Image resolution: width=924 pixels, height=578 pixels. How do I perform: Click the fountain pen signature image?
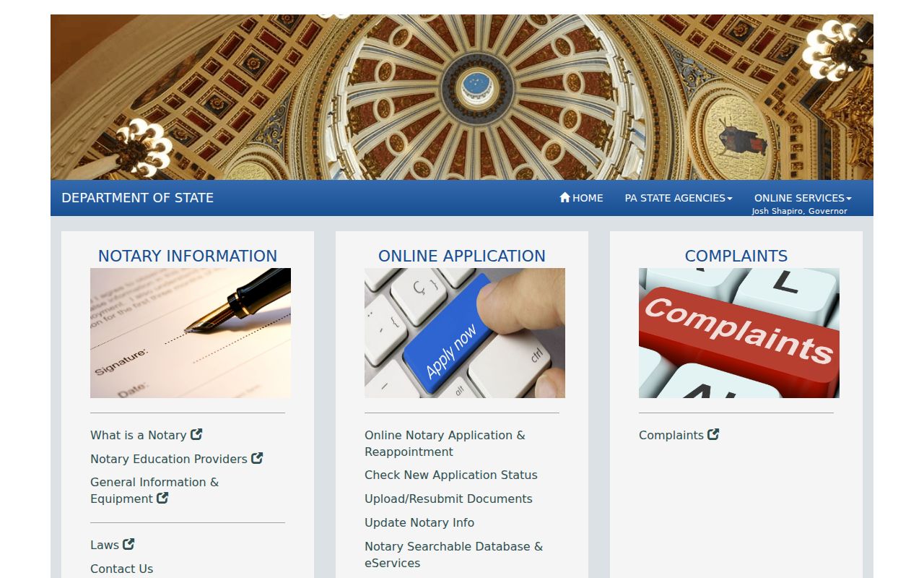[191, 333]
